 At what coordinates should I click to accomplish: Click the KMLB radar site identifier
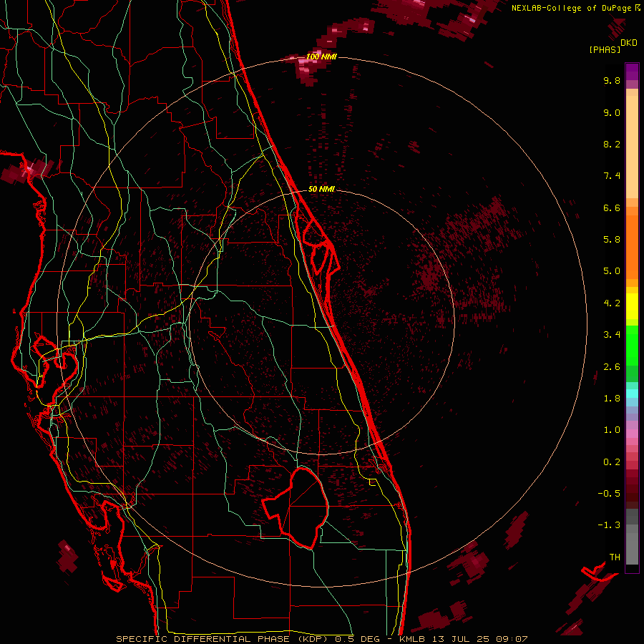click(412, 639)
